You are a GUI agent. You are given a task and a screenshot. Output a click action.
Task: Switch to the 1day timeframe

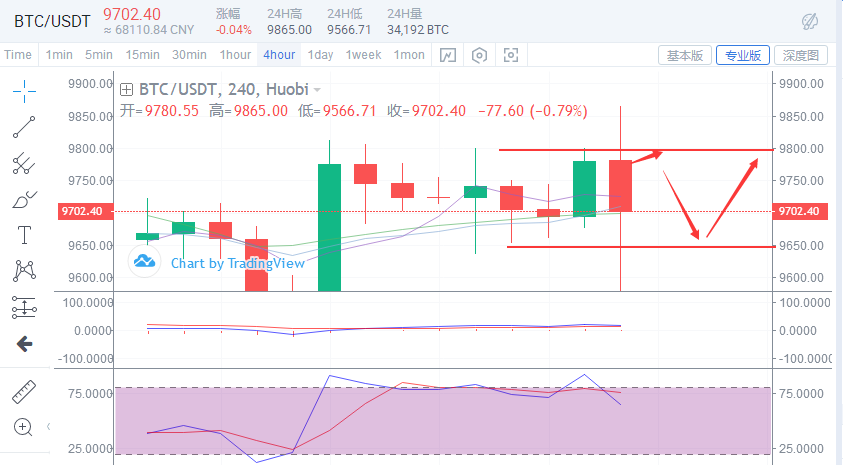click(320, 55)
